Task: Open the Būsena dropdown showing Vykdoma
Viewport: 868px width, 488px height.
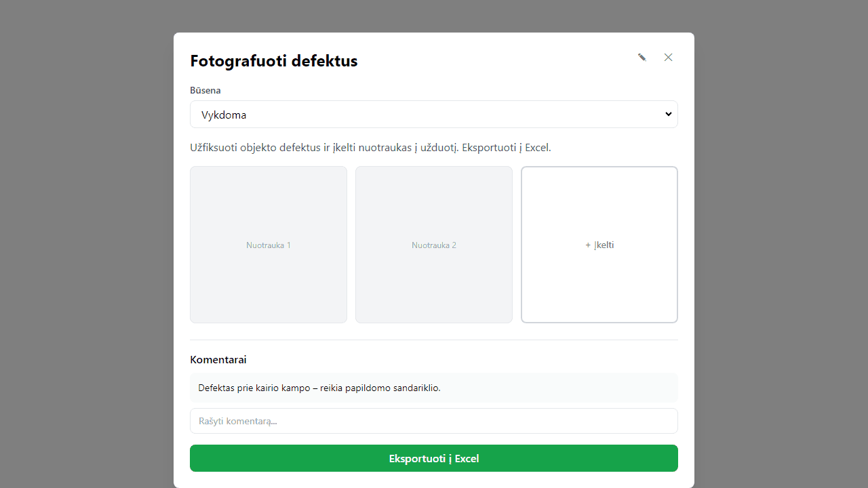Action: click(x=434, y=115)
